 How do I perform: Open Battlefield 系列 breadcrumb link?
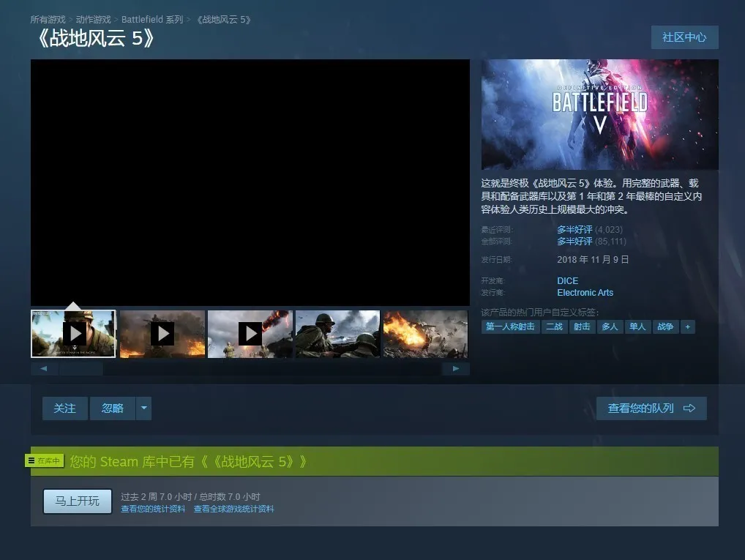point(152,20)
